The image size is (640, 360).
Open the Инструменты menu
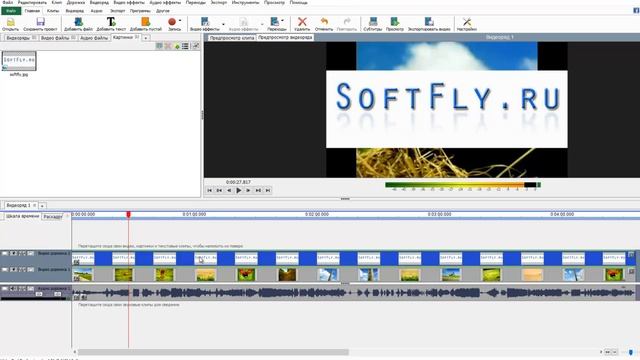click(245, 2)
